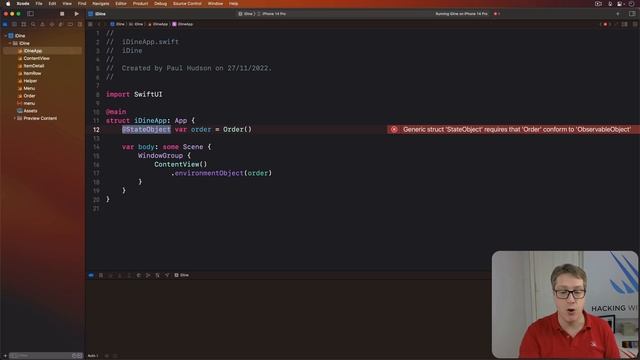Image resolution: width=640 pixels, height=360 pixels.
Task: Show the Find navigator
Action: 33,24
